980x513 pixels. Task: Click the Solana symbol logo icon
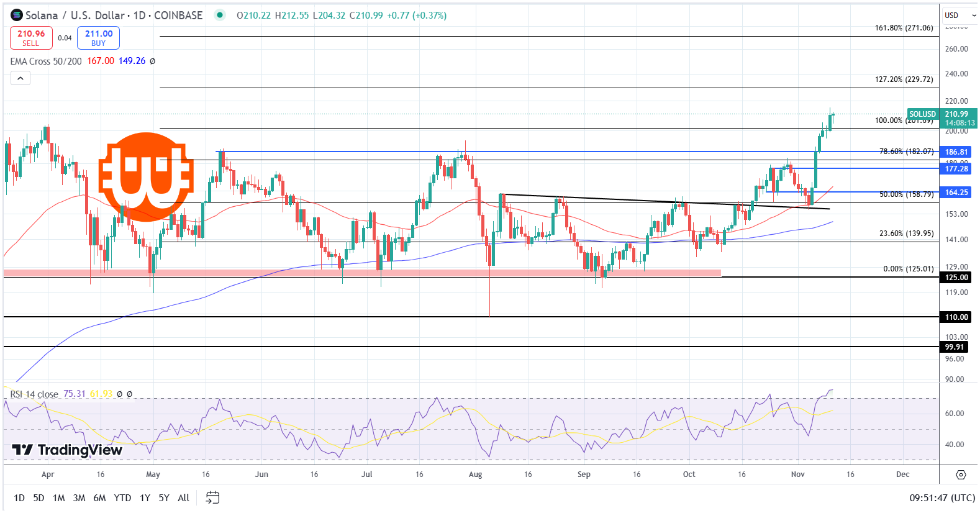point(17,15)
